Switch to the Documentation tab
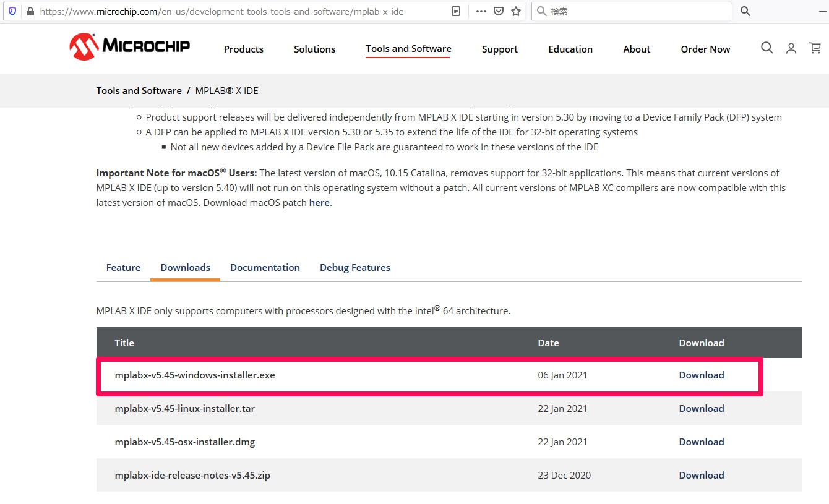This screenshot has width=829, height=504. (x=265, y=267)
